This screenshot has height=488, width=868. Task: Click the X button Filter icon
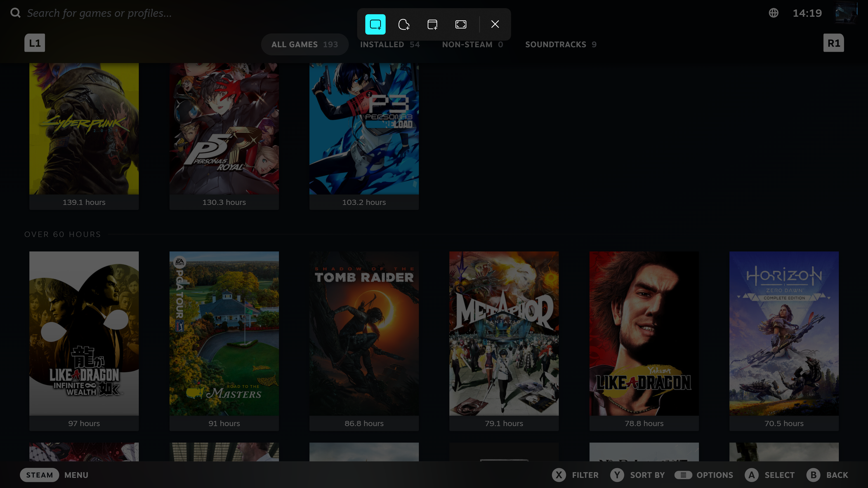tap(559, 475)
